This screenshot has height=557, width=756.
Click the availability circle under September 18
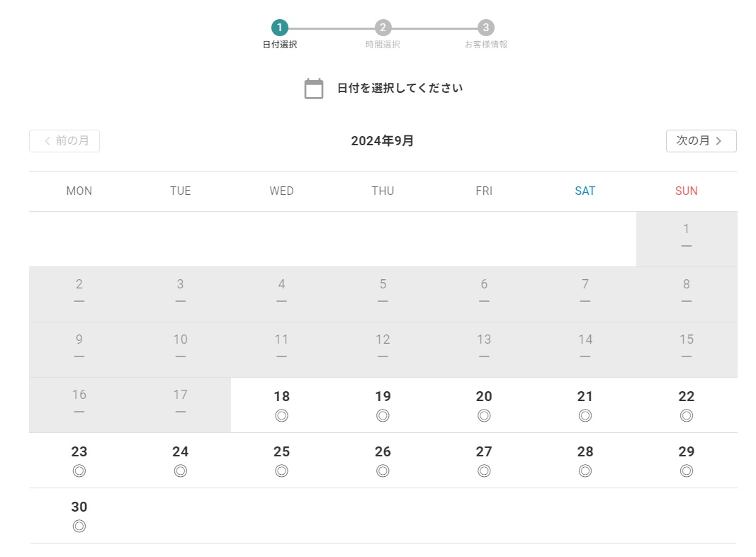(281, 415)
